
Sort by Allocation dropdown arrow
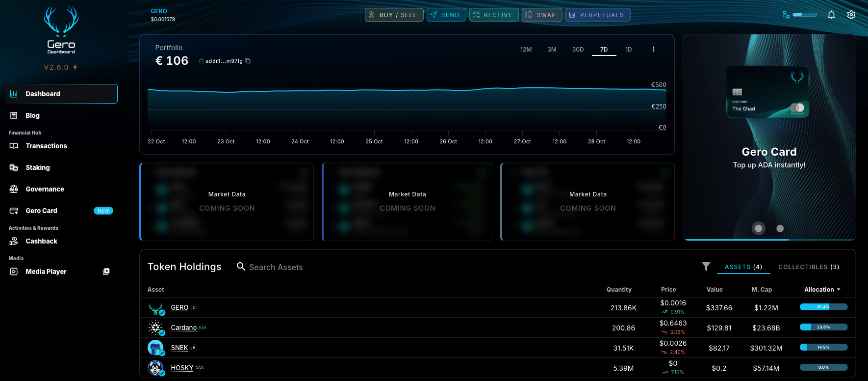(839, 290)
